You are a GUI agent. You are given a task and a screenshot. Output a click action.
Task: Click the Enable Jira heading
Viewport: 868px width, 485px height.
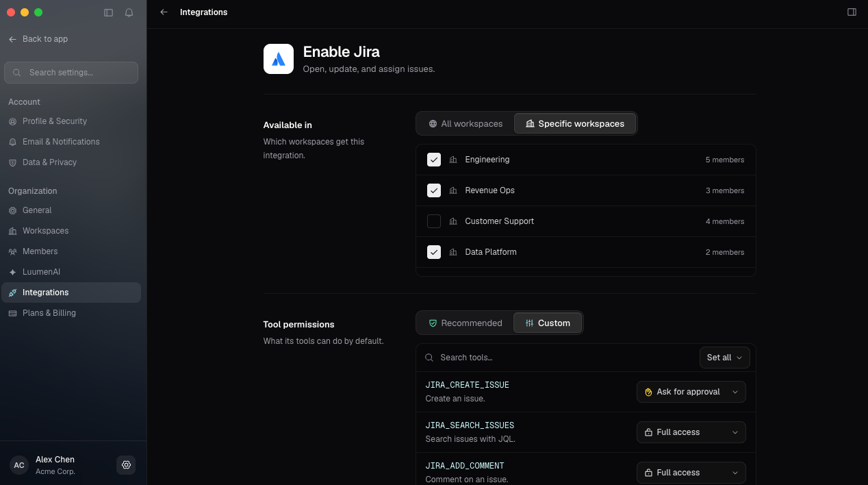coord(342,51)
